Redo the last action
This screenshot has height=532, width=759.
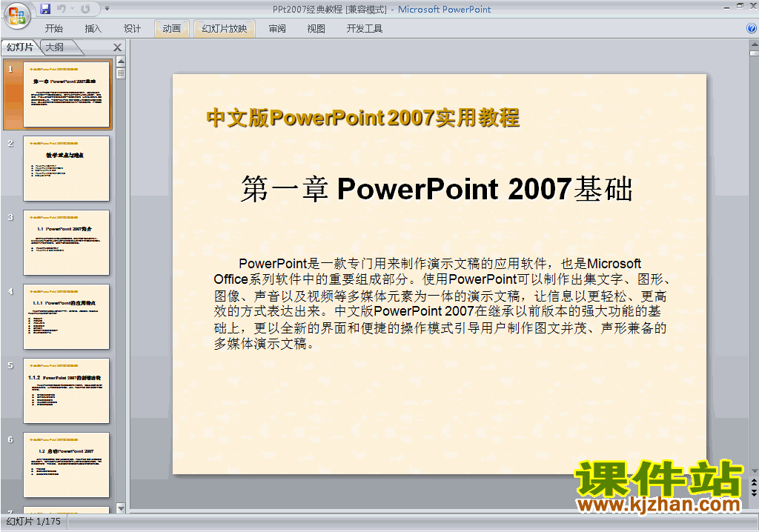85,9
